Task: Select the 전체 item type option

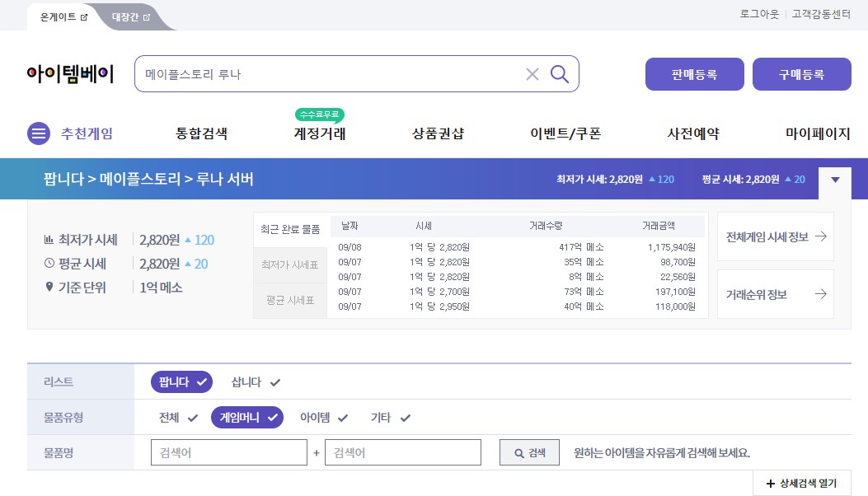Action: [x=178, y=418]
